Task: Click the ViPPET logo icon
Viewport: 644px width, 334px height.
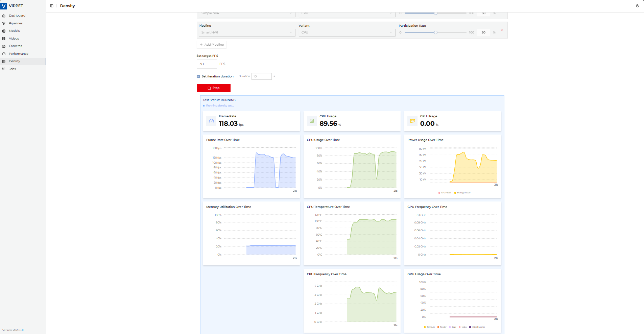Action: (x=4, y=6)
